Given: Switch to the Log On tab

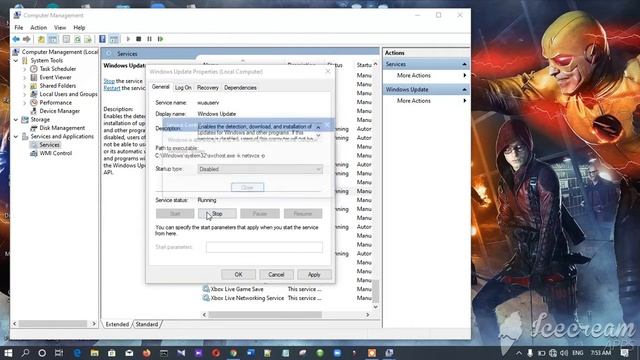Looking at the screenshot, I should [183, 88].
